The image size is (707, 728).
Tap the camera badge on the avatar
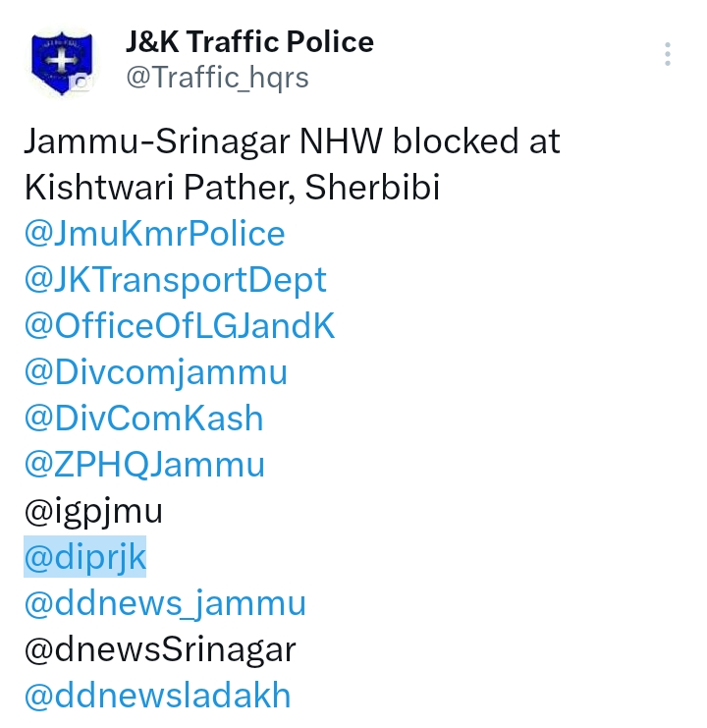(82, 83)
